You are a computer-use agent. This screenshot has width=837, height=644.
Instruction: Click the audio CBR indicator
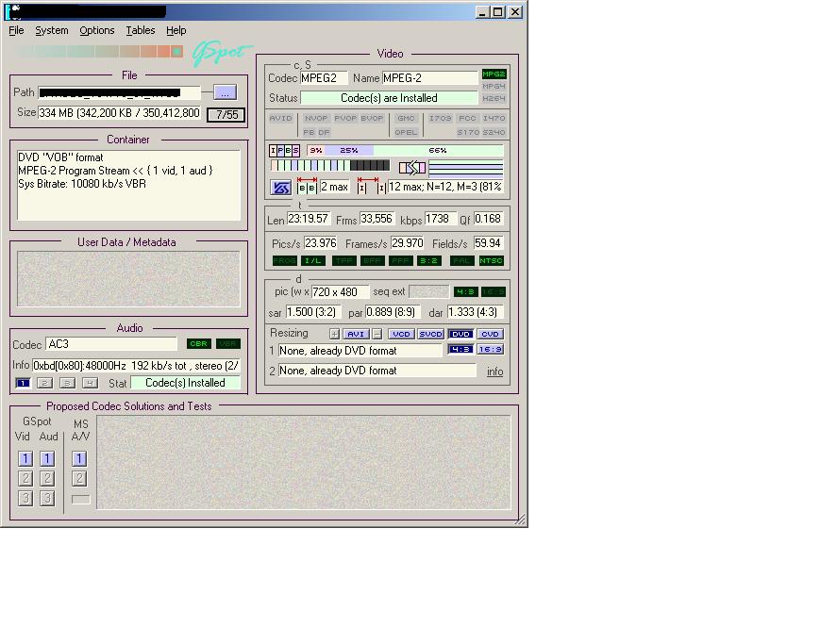coord(199,343)
